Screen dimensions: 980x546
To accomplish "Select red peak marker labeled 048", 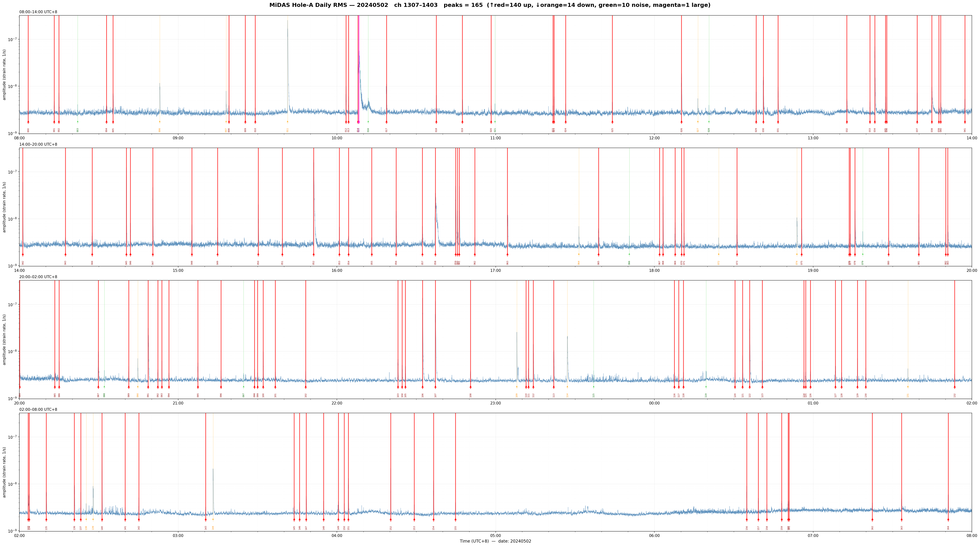I will click(x=192, y=254).
